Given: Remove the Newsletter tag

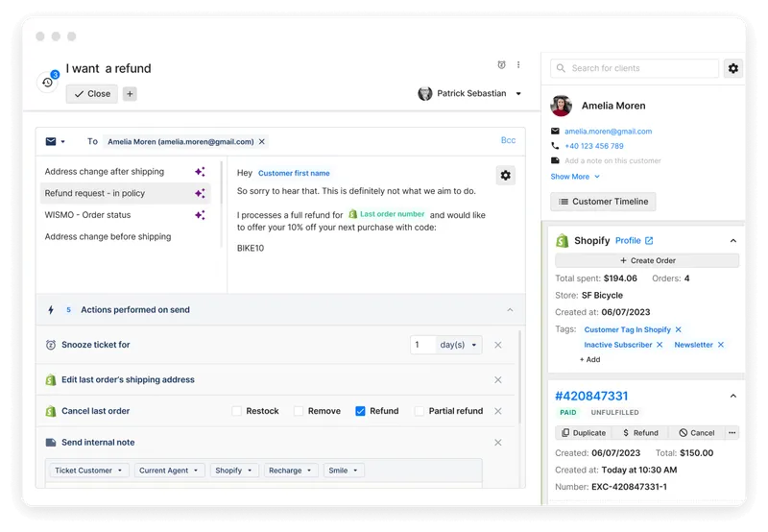Looking at the screenshot, I should pyautogui.click(x=721, y=345).
